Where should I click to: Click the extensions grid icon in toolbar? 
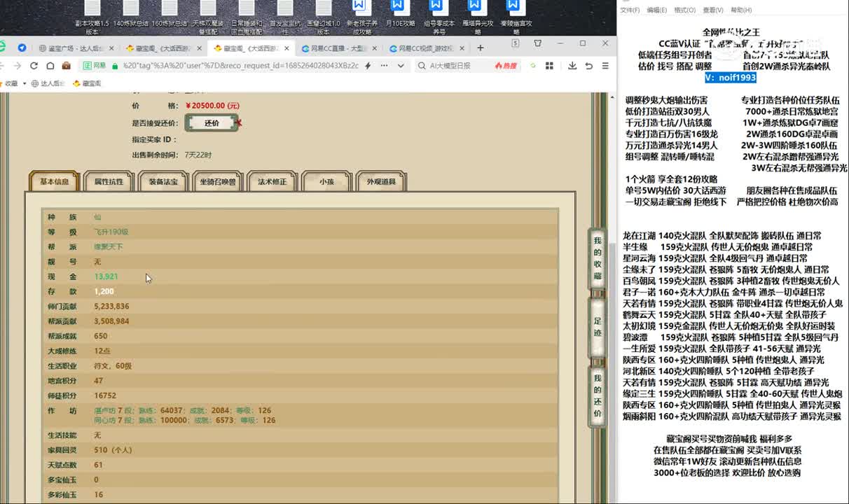point(550,66)
